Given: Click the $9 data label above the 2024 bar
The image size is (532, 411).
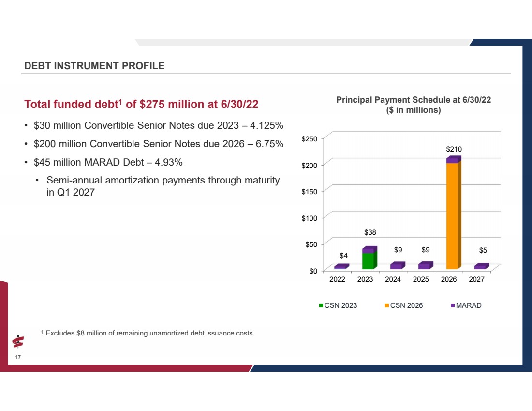Looking at the screenshot, I should 398,250.
